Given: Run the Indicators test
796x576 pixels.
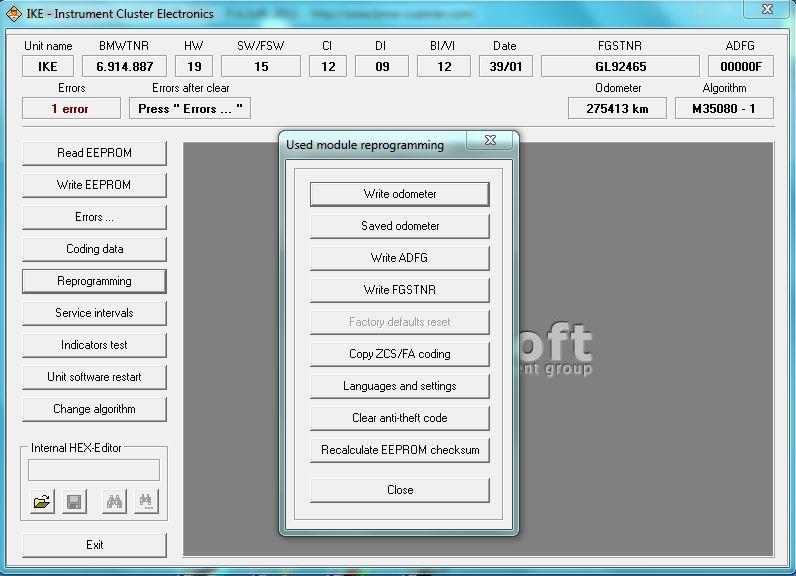Looking at the screenshot, I should (94, 345).
